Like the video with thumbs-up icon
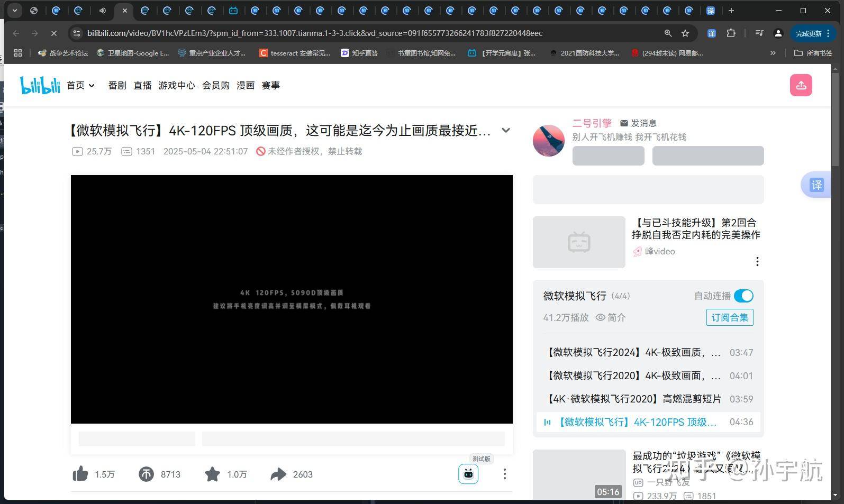Image resolution: width=844 pixels, height=504 pixels. [80, 474]
